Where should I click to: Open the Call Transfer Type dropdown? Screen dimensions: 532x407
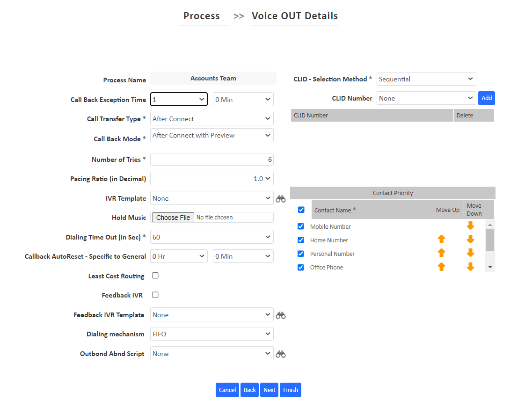[211, 118]
